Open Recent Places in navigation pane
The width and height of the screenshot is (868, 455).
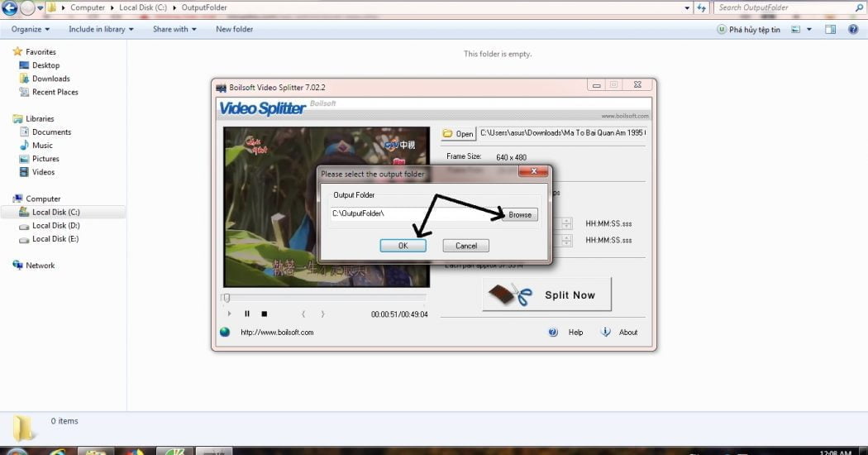55,92
